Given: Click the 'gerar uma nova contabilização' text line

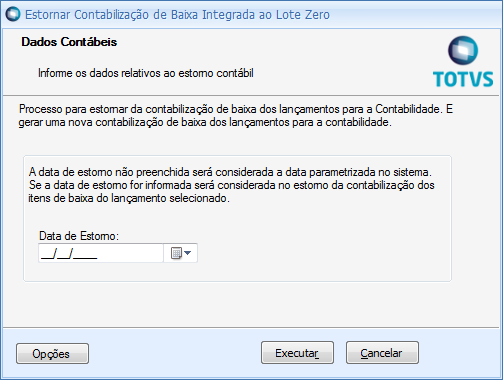Looking at the screenshot, I should tap(205, 122).
